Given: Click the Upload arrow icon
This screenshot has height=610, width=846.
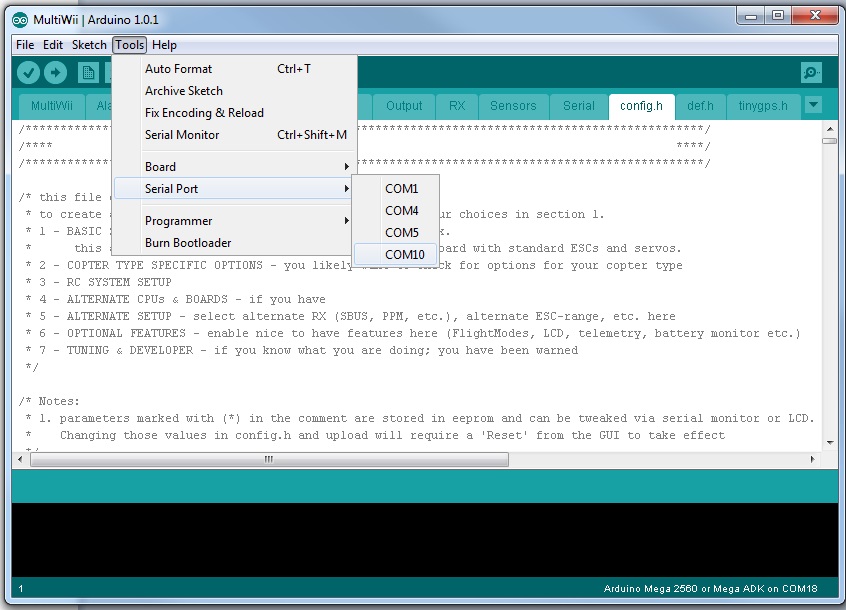Looking at the screenshot, I should (56, 72).
